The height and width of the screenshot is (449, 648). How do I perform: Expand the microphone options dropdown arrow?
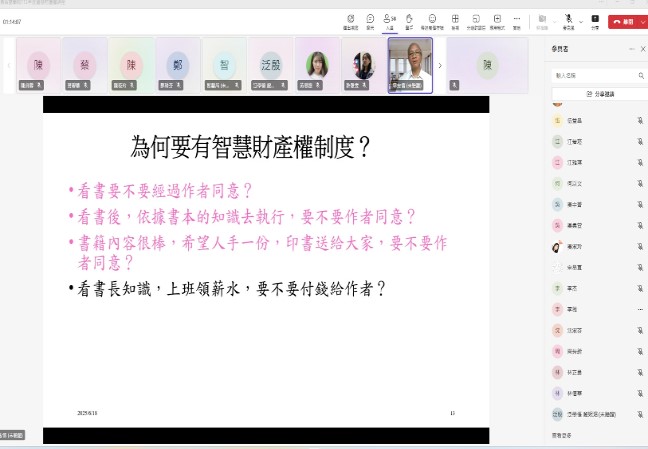tap(580, 20)
